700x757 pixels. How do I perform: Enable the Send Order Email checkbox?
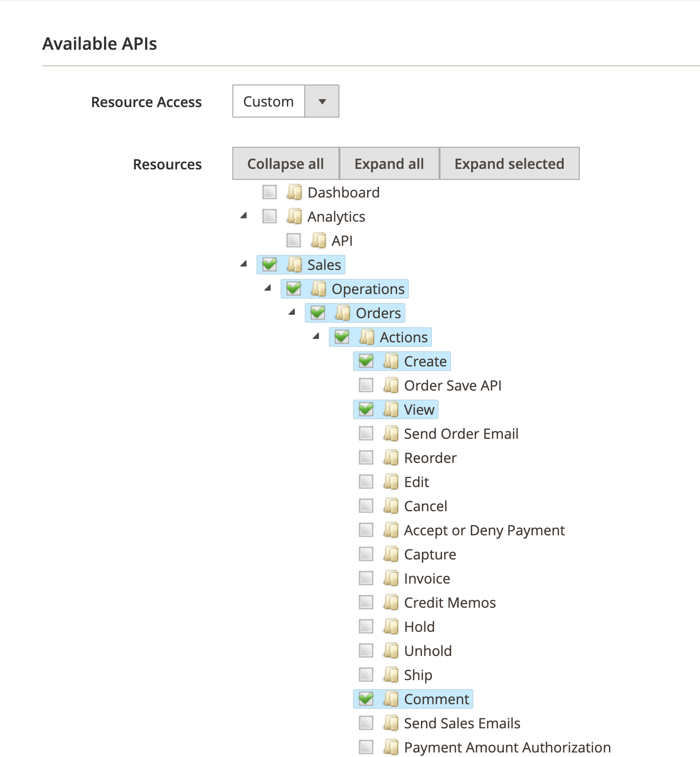pos(366,433)
